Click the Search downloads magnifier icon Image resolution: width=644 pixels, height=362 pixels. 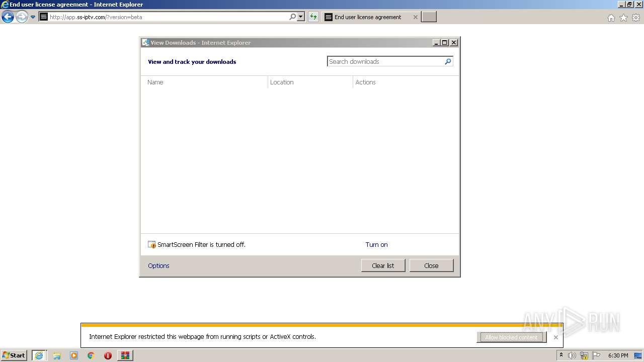point(448,61)
